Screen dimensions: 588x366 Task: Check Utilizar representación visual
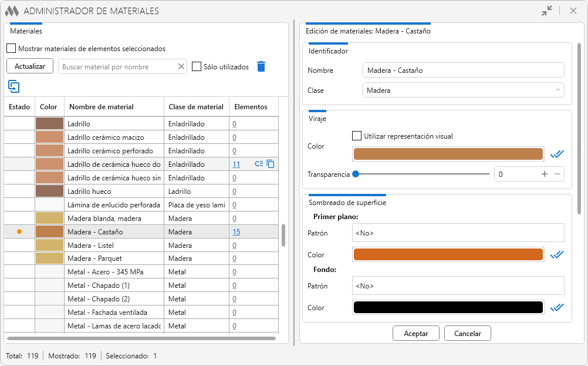coord(357,136)
